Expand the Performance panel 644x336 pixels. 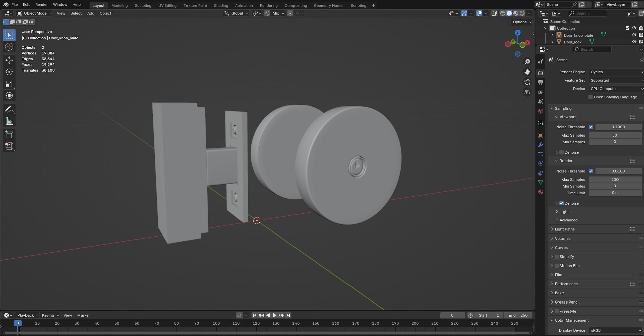point(566,284)
